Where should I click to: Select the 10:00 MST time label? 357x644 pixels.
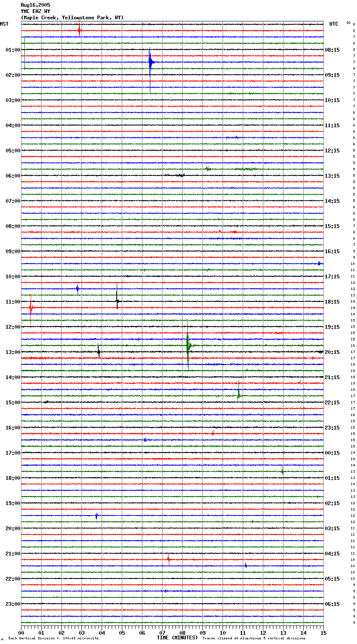pyautogui.click(x=13, y=277)
